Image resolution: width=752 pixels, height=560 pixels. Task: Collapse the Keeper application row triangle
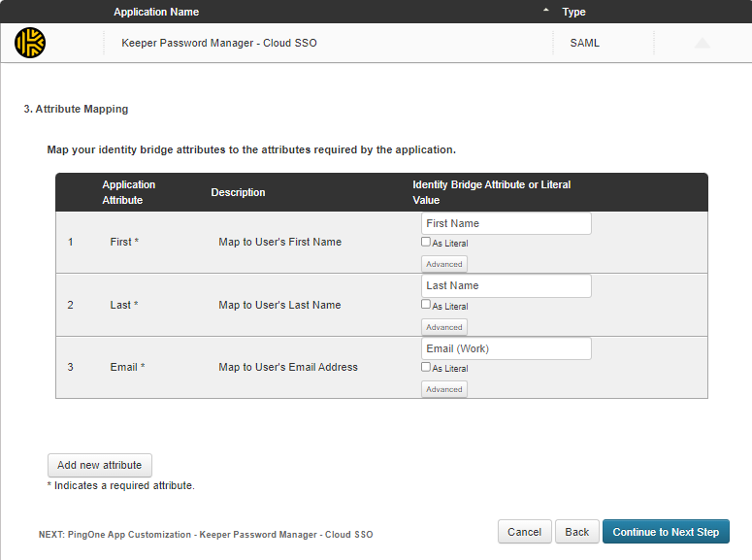pyautogui.click(x=703, y=44)
